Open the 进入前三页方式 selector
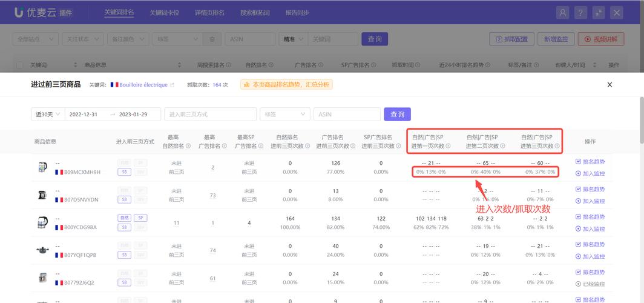The height and width of the screenshot is (303, 644). coord(210,114)
